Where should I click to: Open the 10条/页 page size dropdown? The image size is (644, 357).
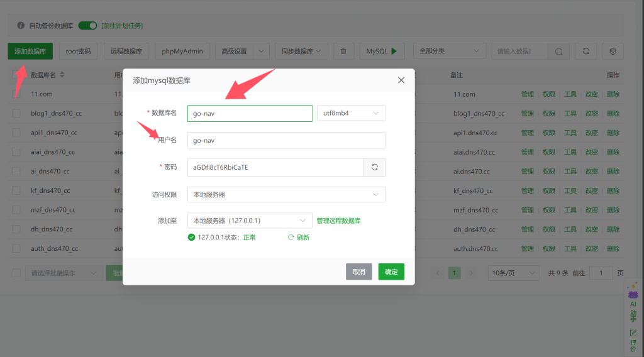(514, 273)
